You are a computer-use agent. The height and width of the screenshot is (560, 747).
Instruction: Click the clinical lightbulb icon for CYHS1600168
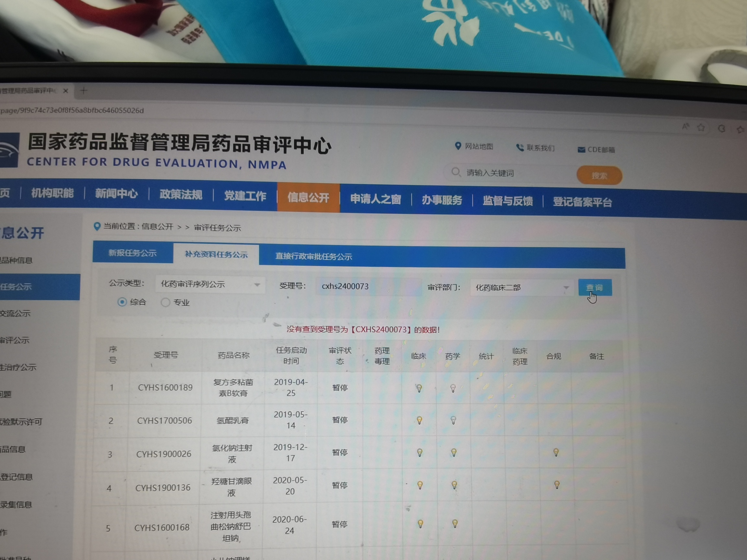(421, 524)
